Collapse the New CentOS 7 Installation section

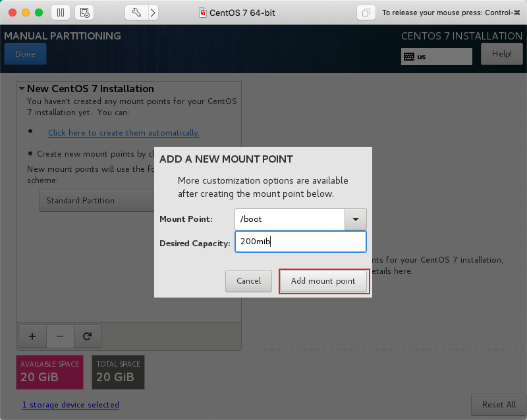22,89
